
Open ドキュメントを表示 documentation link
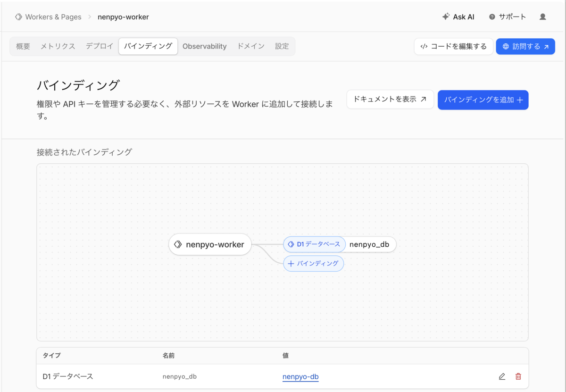click(x=390, y=100)
